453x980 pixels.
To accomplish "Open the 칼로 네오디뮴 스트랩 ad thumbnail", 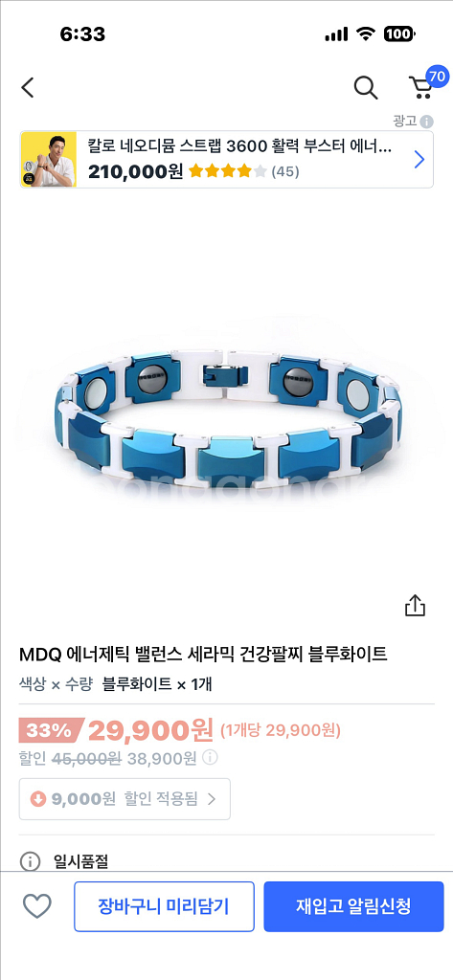I will click(x=49, y=159).
